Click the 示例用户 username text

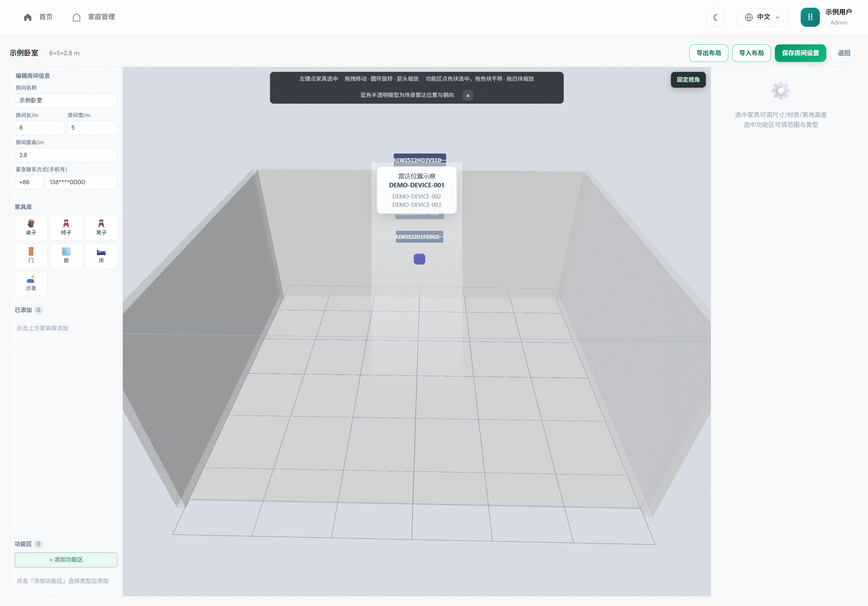point(839,12)
